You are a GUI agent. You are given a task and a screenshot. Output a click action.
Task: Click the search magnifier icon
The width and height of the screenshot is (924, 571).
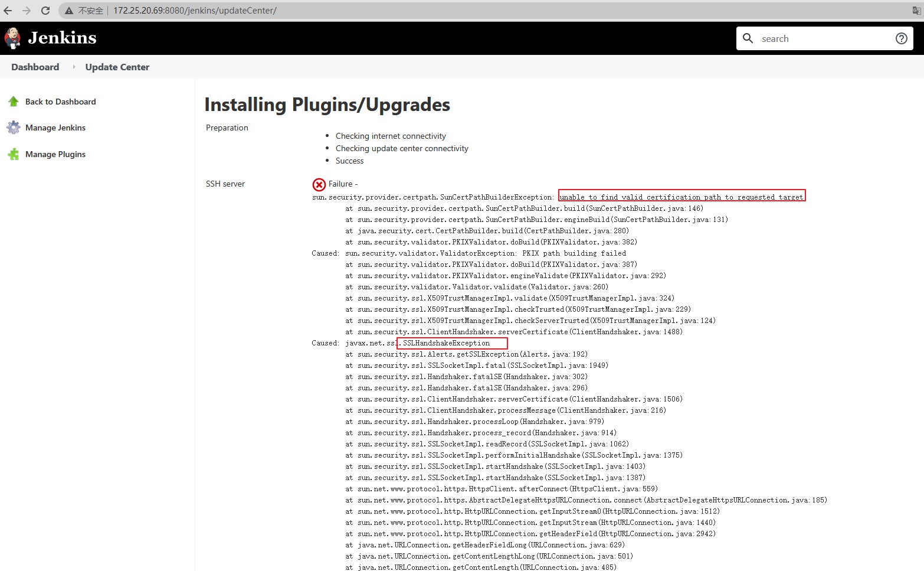[748, 38]
